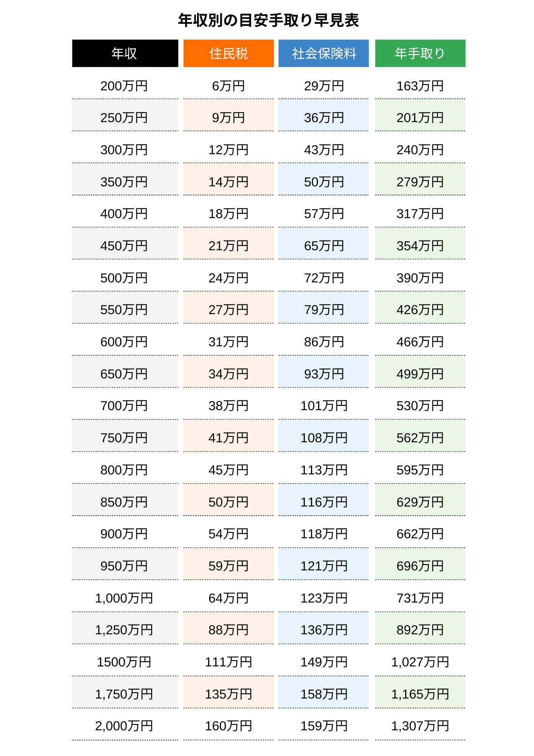534x756 pixels.
Task: Click the black 年収 column header
Action: click(125, 53)
